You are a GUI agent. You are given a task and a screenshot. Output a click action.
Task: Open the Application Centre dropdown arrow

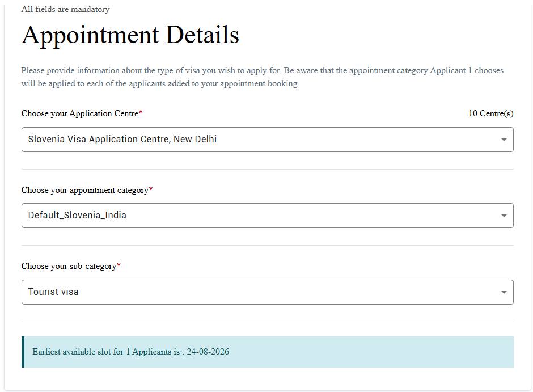504,140
